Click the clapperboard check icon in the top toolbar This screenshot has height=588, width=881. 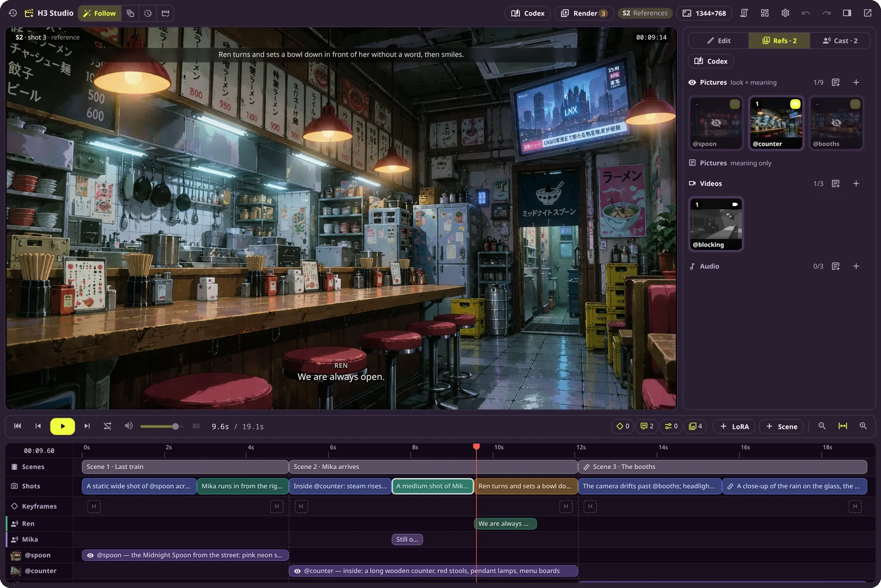pos(166,13)
